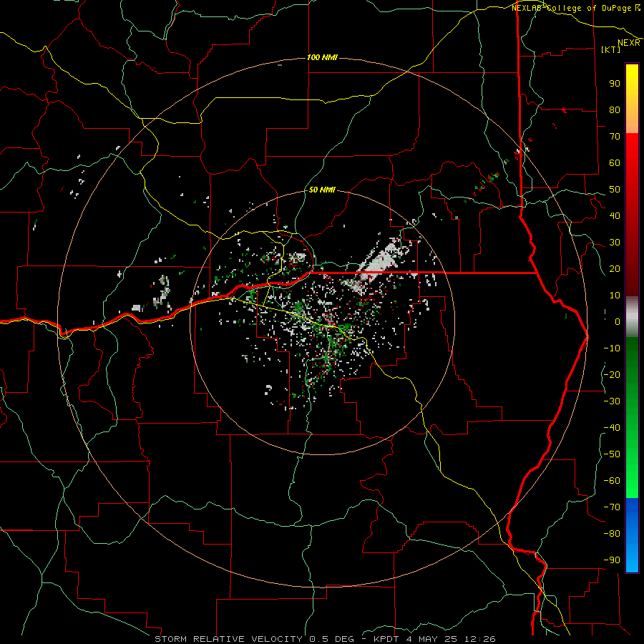
Task: Click the 0 value on the velocity scale
Action: tap(618, 321)
